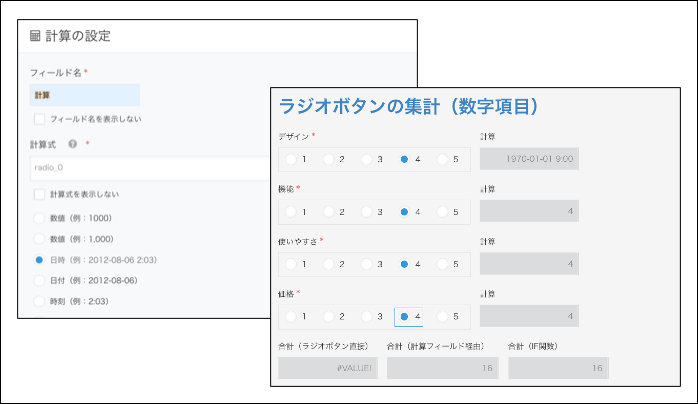Select rating 1 for 価格
698x404 pixels.
click(291, 316)
